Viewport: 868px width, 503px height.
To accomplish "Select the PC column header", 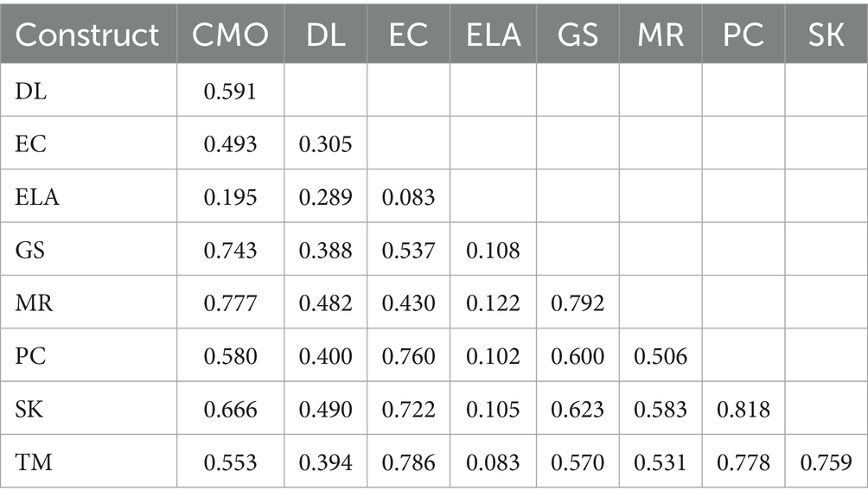I will 744,35.
